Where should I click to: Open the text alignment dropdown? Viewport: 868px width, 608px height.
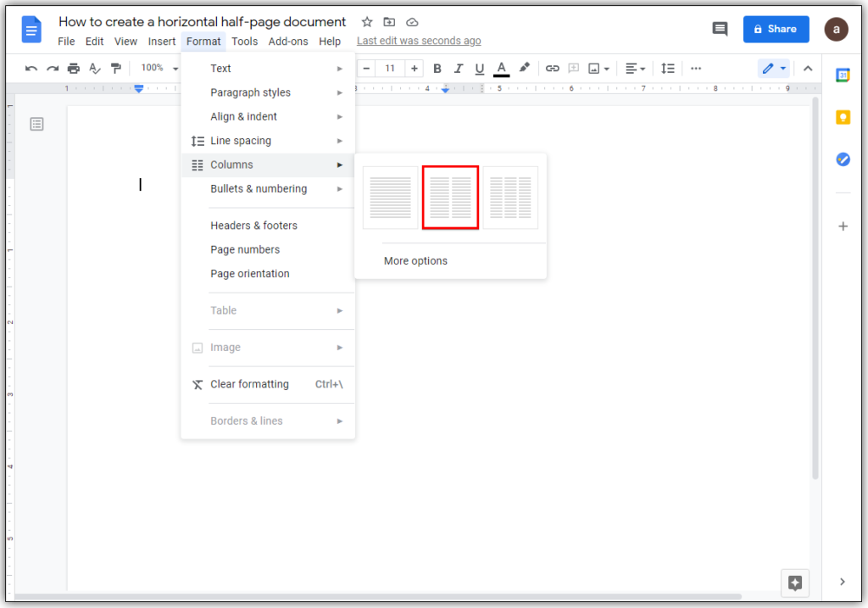[x=636, y=68]
